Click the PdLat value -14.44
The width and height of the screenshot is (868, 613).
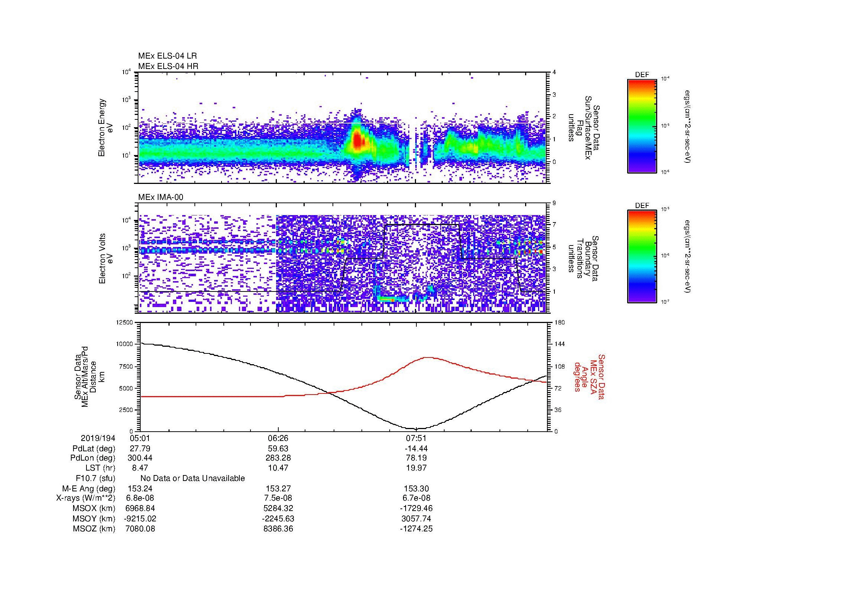point(416,449)
